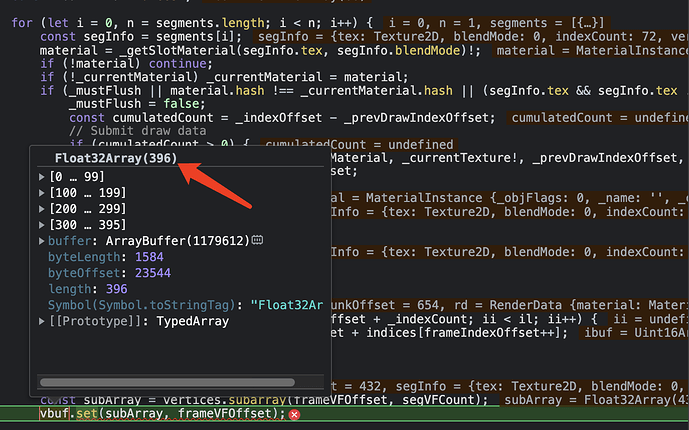
Task: Click the set method call on vbuf
Action: pyautogui.click(x=87, y=414)
